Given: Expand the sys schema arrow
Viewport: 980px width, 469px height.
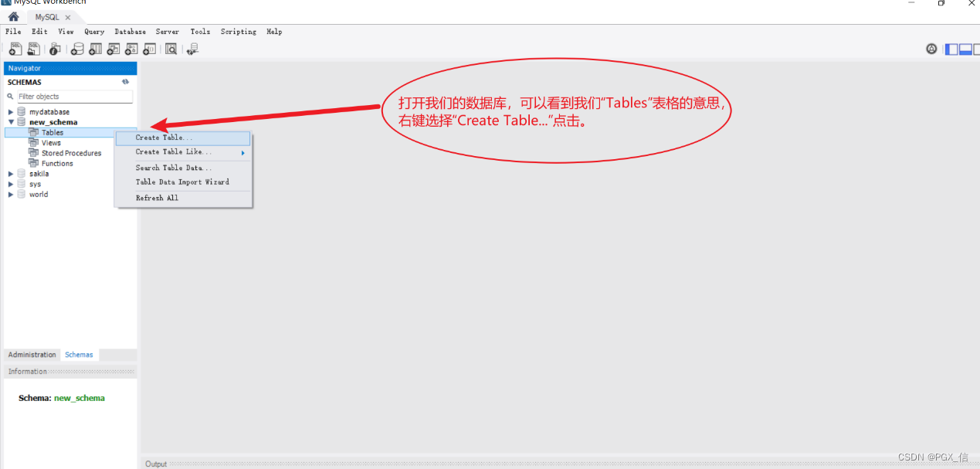Looking at the screenshot, I should click(x=11, y=184).
